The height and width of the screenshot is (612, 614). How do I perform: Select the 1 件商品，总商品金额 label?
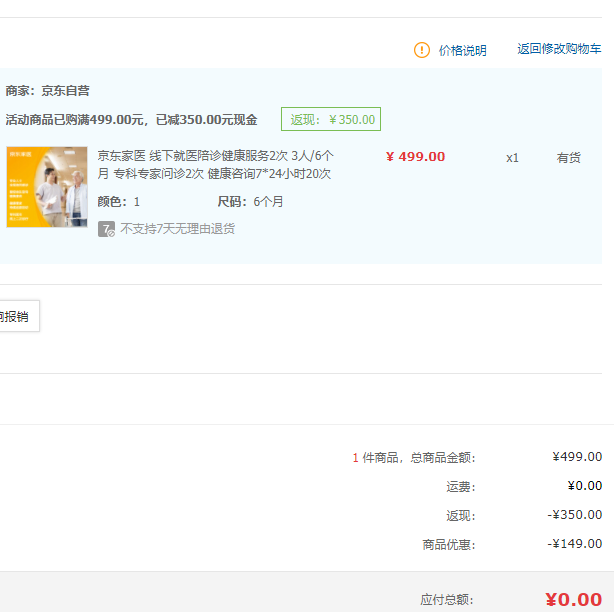(x=414, y=458)
